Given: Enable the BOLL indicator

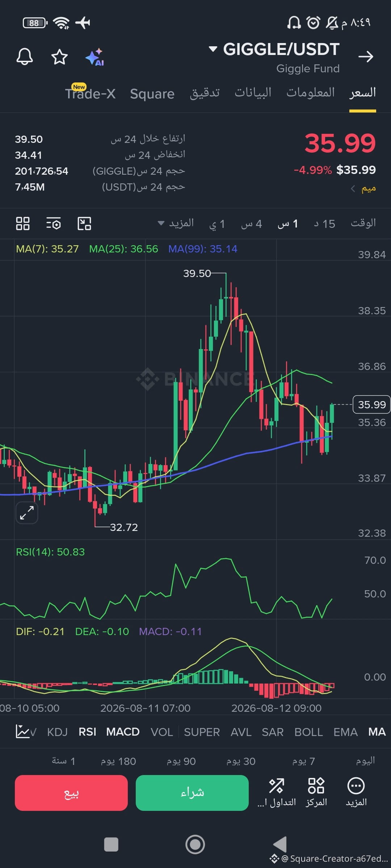Looking at the screenshot, I should point(308,732).
